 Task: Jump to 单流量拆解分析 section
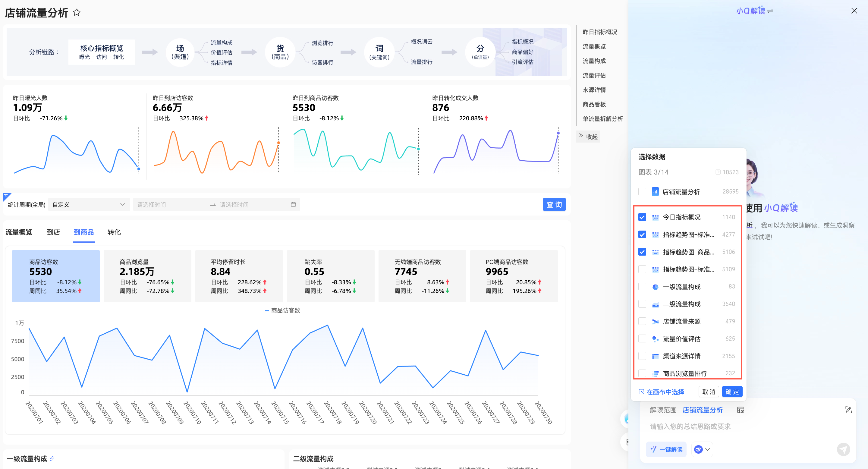coord(602,119)
